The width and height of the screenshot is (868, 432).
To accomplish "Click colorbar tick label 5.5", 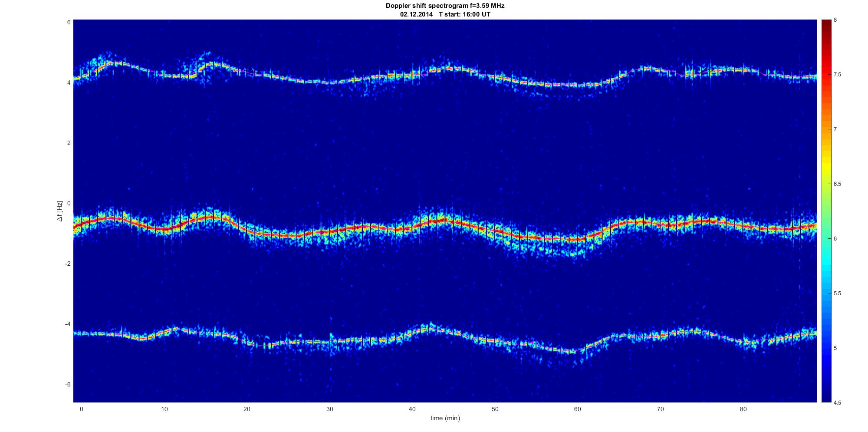I will click(837, 293).
